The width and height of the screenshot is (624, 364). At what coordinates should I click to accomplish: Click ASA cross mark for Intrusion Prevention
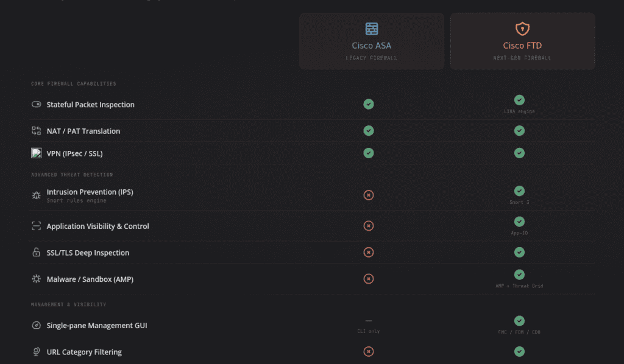pyautogui.click(x=369, y=195)
